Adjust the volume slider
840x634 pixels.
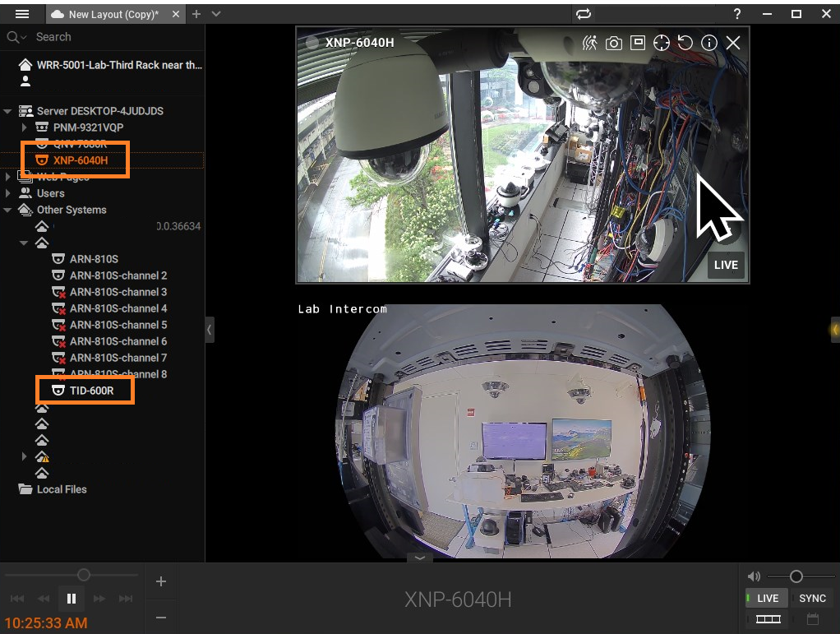[x=796, y=576]
